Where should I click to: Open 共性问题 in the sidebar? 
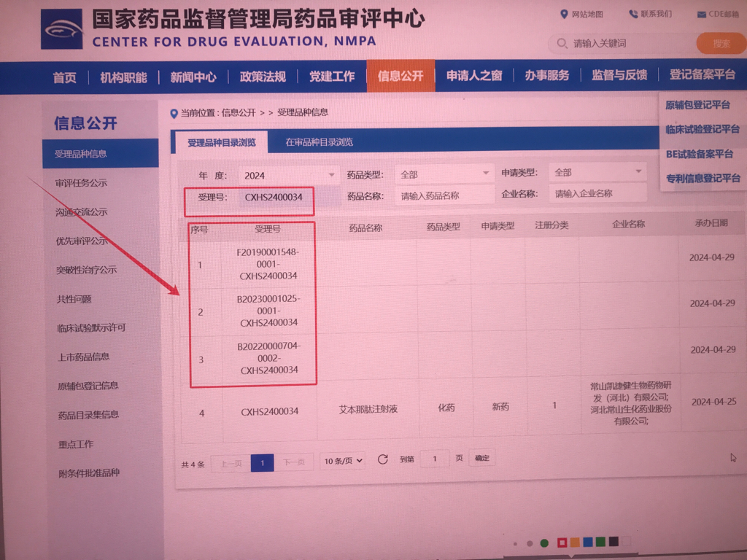[74, 299]
